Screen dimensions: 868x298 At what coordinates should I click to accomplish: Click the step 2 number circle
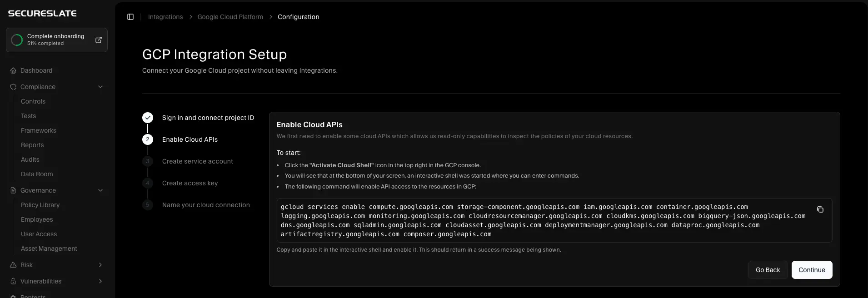point(148,139)
